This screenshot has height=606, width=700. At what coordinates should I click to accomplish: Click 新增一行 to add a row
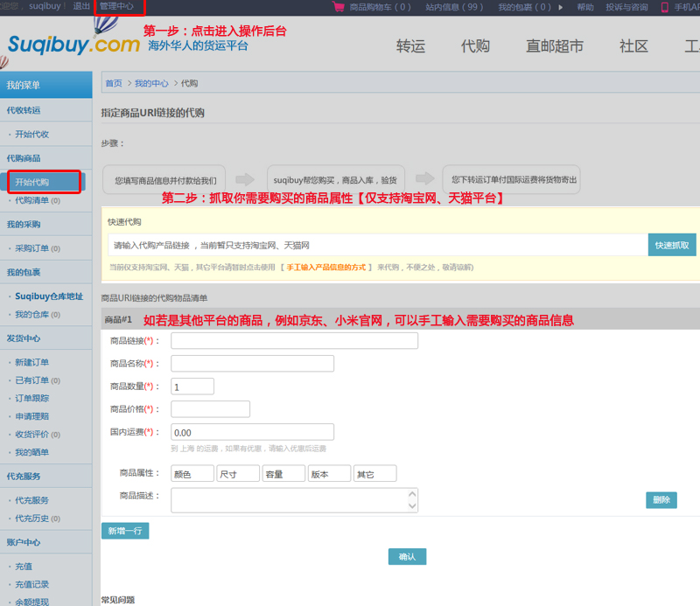[125, 530]
